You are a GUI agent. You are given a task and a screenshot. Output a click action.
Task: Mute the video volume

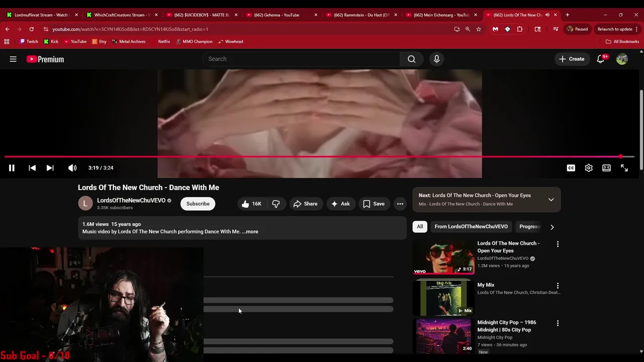click(x=72, y=168)
